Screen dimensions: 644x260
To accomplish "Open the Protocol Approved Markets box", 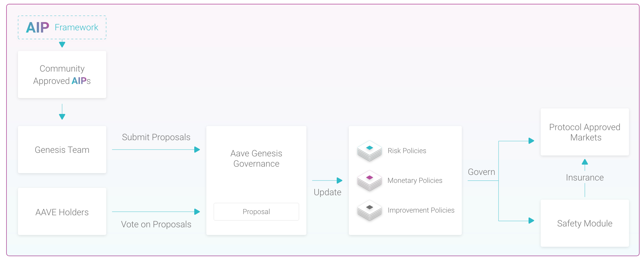I will click(x=585, y=132).
